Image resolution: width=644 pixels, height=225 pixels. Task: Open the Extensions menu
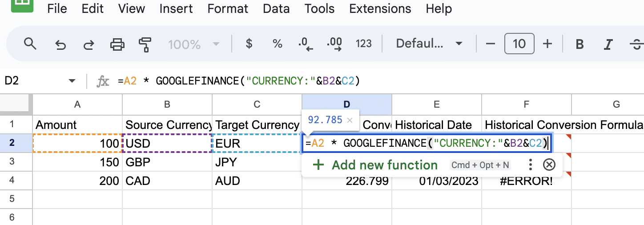pos(380,8)
